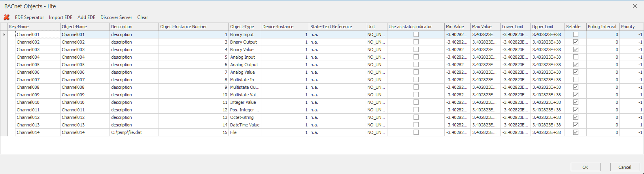
Task: Click Use as status indicator header
Action: (x=416, y=27)
